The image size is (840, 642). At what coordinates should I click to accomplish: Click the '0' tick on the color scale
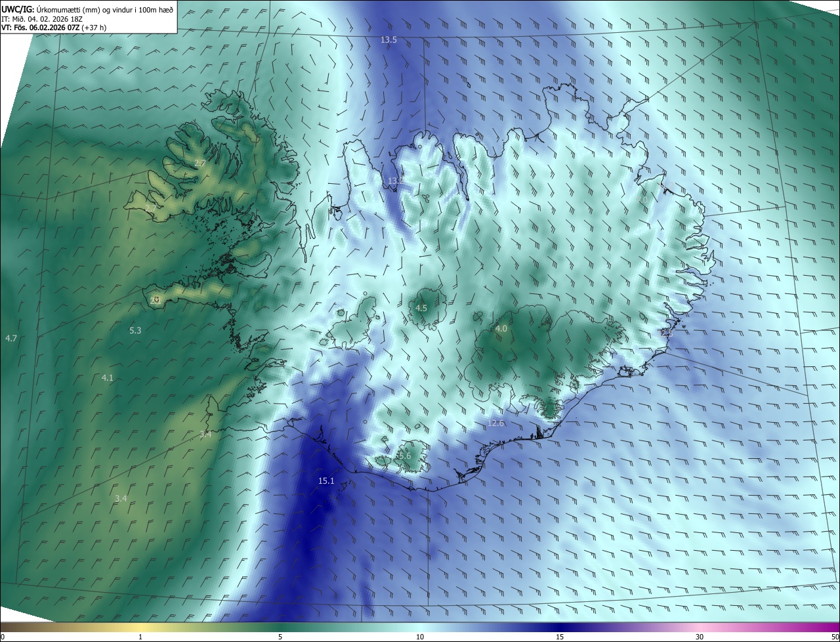click(3, 637)
